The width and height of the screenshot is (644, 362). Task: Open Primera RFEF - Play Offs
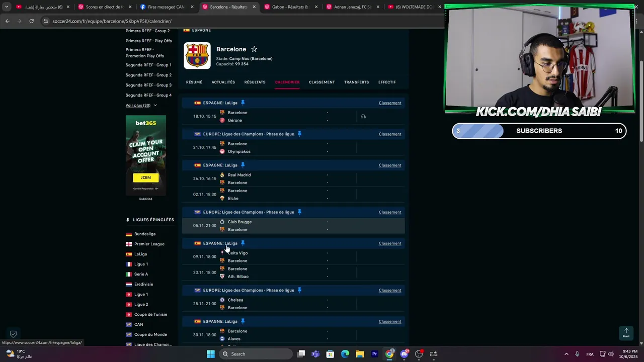[x=148, y=41]
